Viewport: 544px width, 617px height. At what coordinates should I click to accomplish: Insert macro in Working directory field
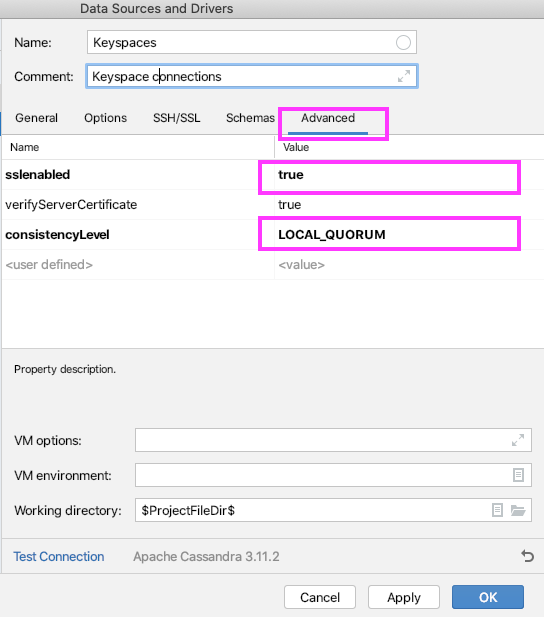click(x=497, y=510)
